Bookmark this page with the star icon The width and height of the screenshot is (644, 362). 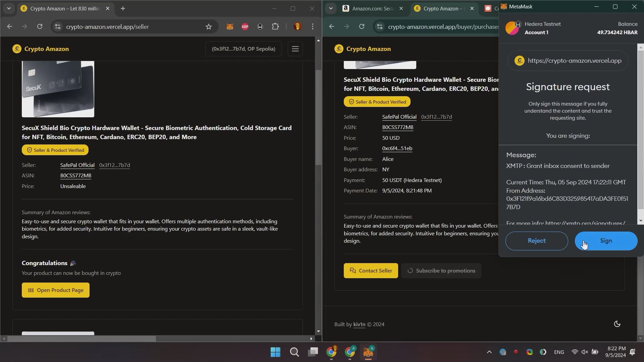tap(209, 26)
